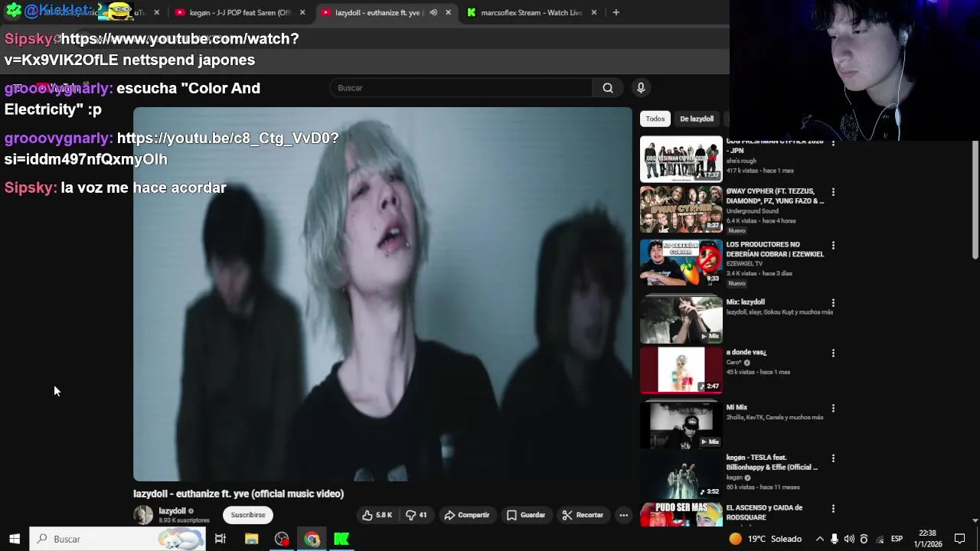980x551 pixels.
Task: Open 'a donde vas¿' video thumbnail
Action: click(x=681, y=370)
